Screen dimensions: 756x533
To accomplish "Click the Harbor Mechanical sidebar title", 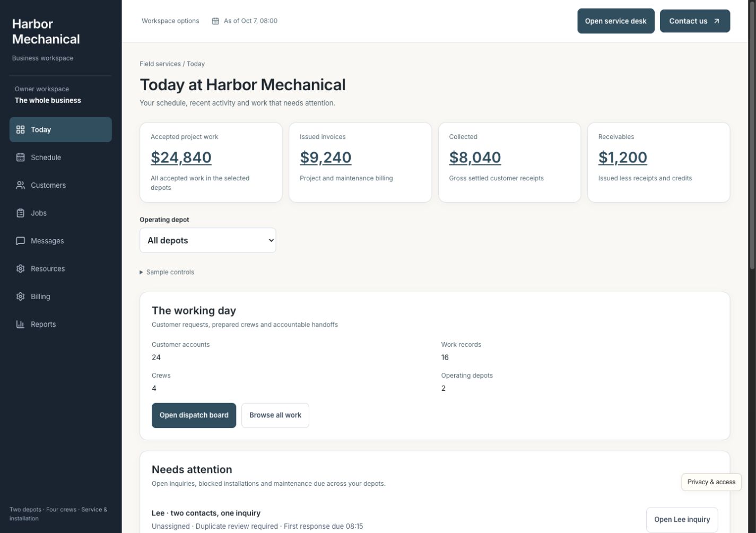I will point(46,31).
